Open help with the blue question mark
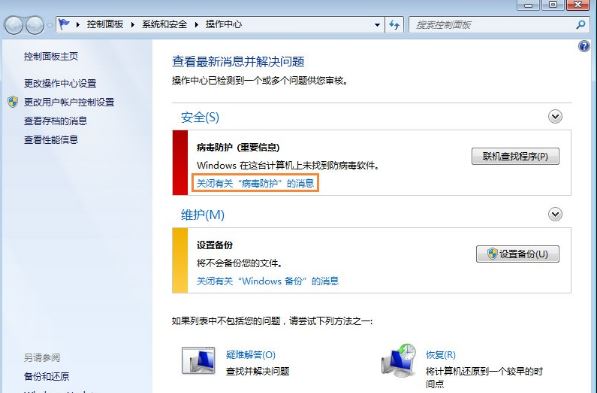Image resolution: width=597 pixels, height=393 pixels. 584,46
